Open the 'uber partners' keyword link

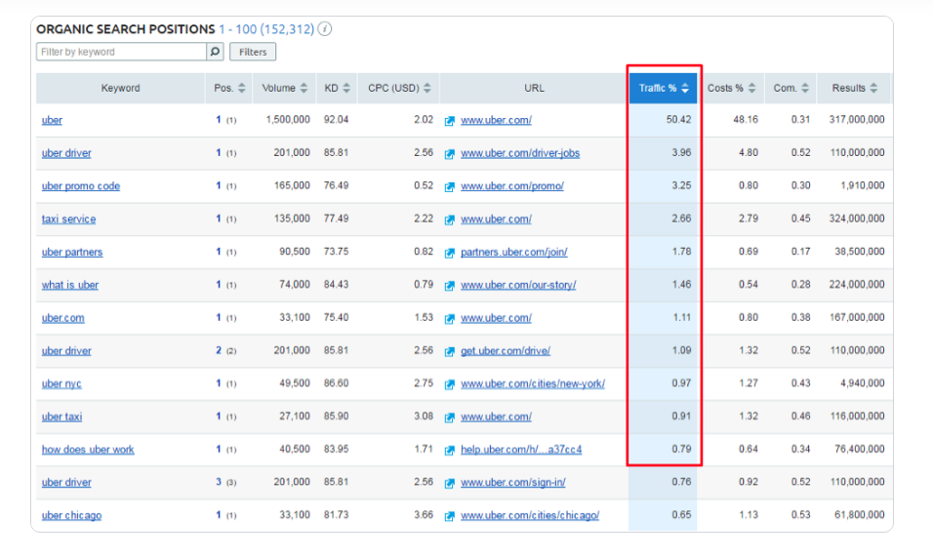point(72,253)
